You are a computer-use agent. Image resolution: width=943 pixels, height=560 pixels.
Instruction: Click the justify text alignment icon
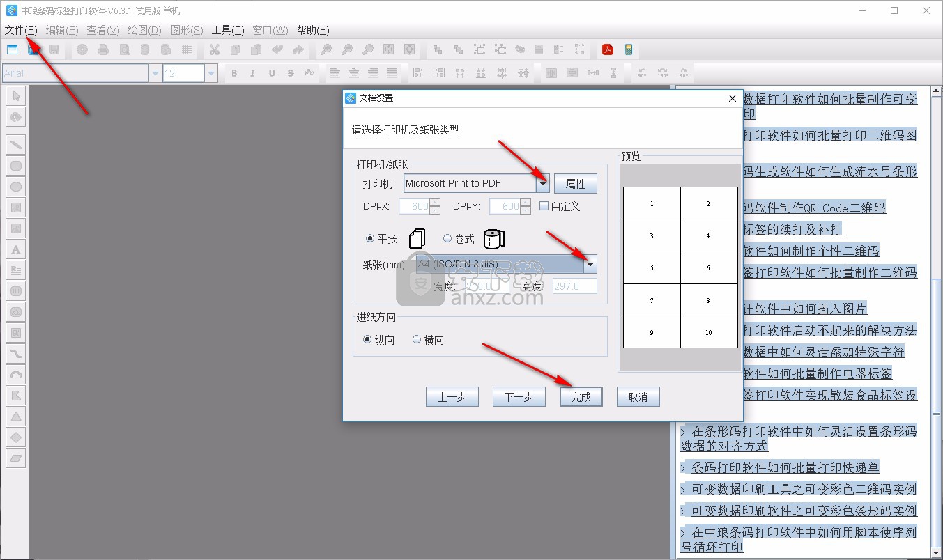point(392,73)
